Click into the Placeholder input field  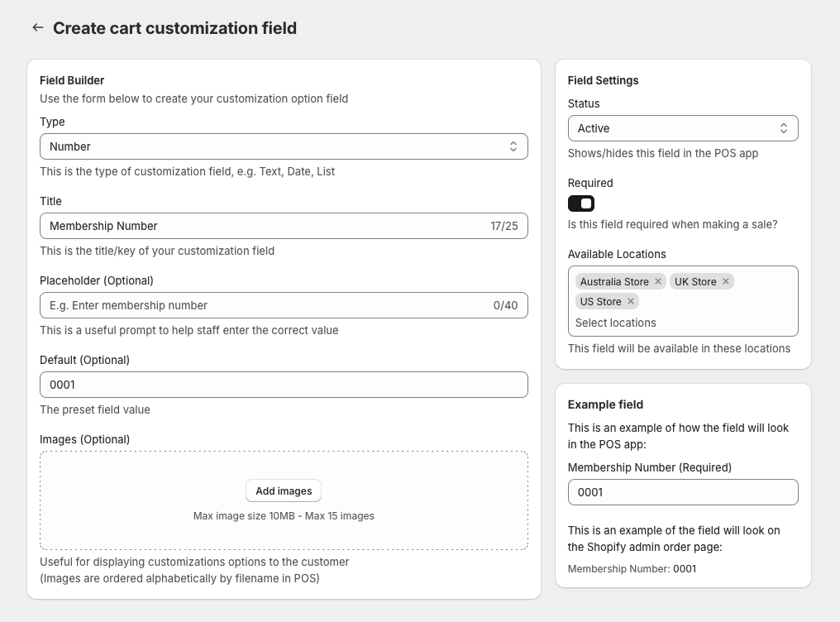[x=265, y=305]
